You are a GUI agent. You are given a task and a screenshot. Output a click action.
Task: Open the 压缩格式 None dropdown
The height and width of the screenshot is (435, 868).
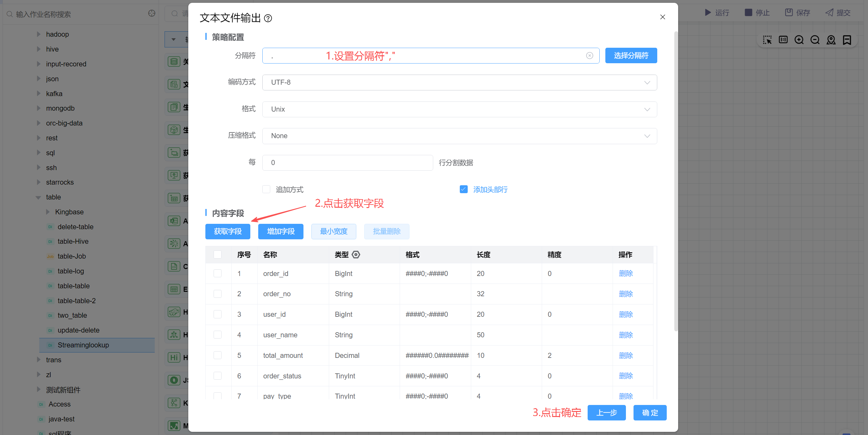(459, 136)
